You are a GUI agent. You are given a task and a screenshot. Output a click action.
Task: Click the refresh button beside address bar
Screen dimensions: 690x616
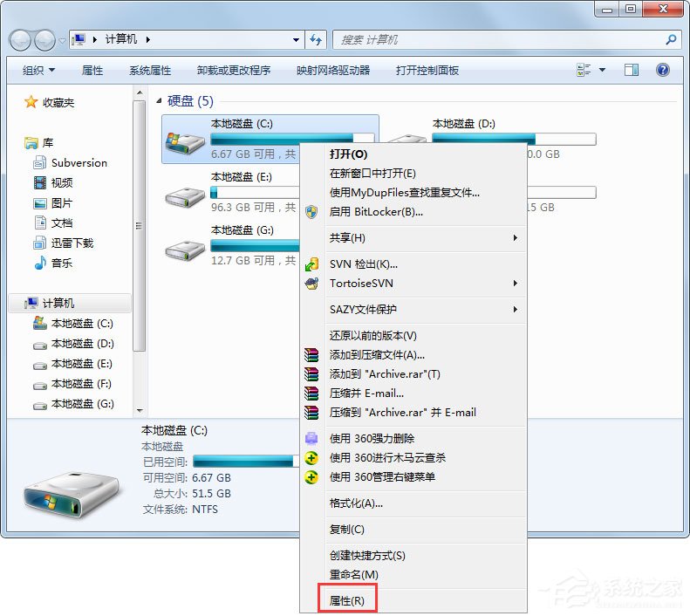coord(317,39)
